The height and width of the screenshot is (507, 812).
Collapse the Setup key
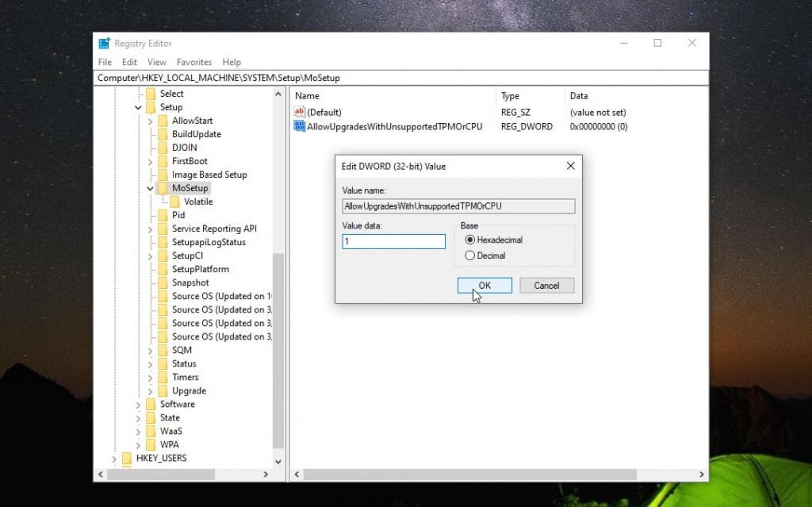[x=138, y=107]
